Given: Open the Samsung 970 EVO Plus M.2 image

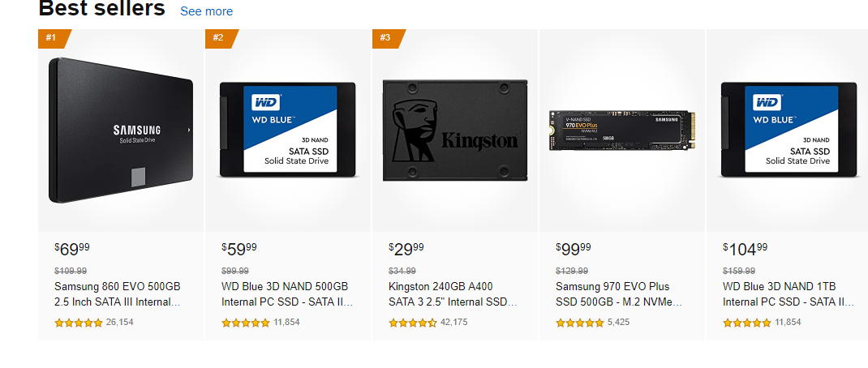Looking at the screenshot, I should [x=621, y=130].
